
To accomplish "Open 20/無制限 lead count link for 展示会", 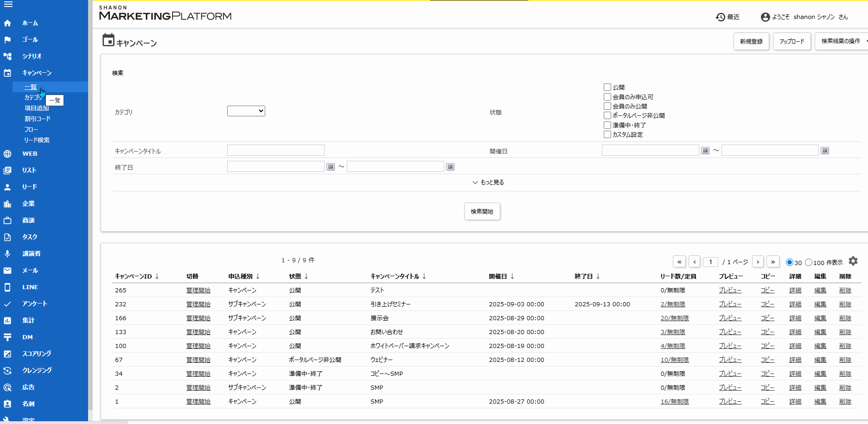I will click(x=675, y=318).
